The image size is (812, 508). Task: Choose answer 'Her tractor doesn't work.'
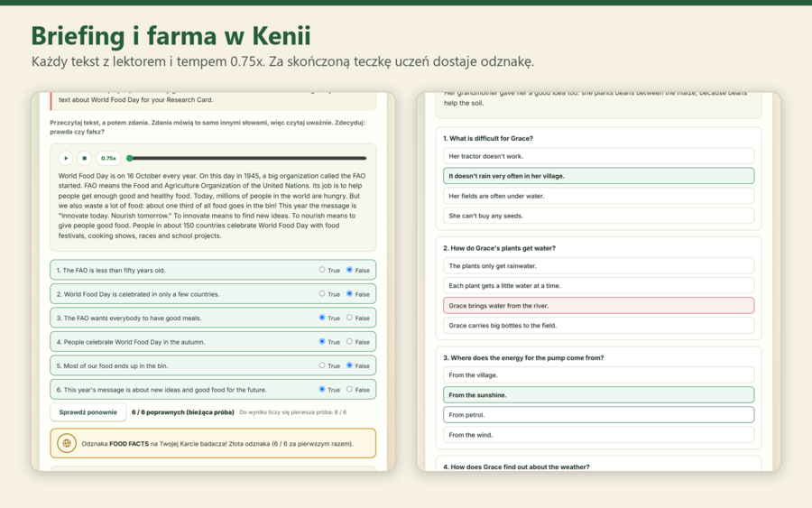click(598, 156)
